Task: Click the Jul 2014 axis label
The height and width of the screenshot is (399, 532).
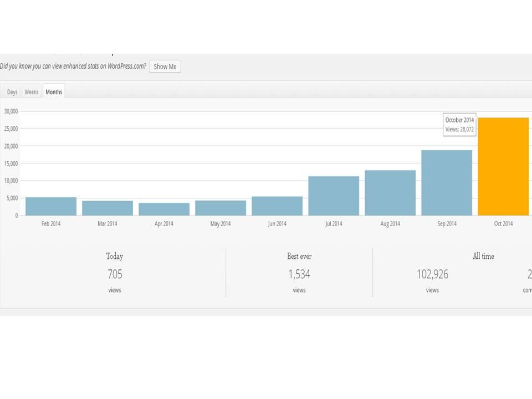Action: (334, 224)
